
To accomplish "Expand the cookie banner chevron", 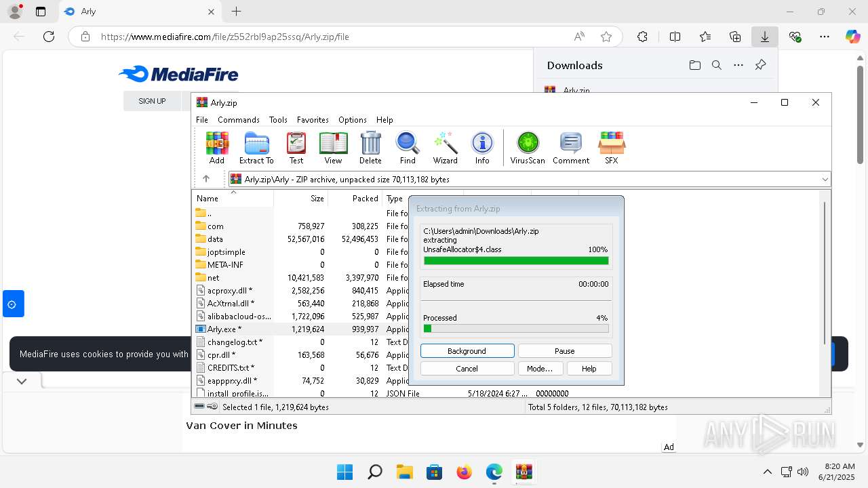I will 22,381.
